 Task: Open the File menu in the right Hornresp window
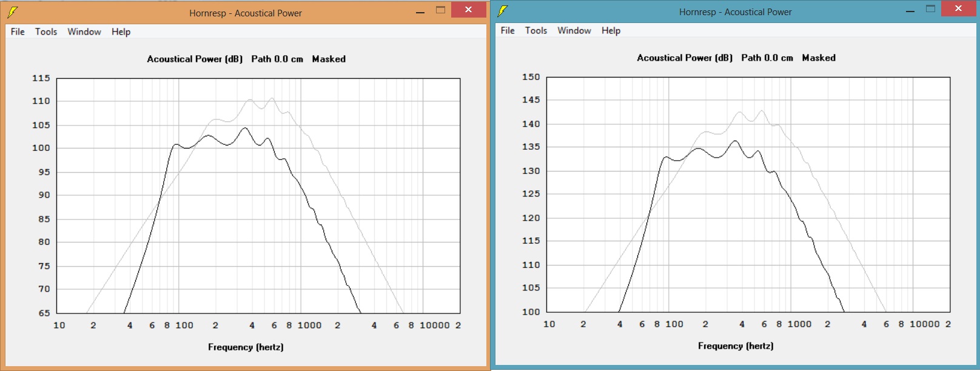[508, 30]
